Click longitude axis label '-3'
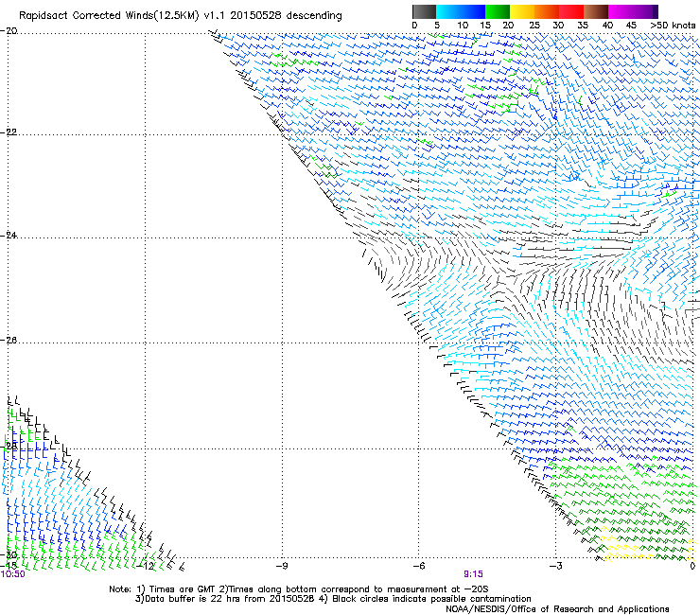The height and width of the screenshot is (615, 700). (x=555, y=566)
